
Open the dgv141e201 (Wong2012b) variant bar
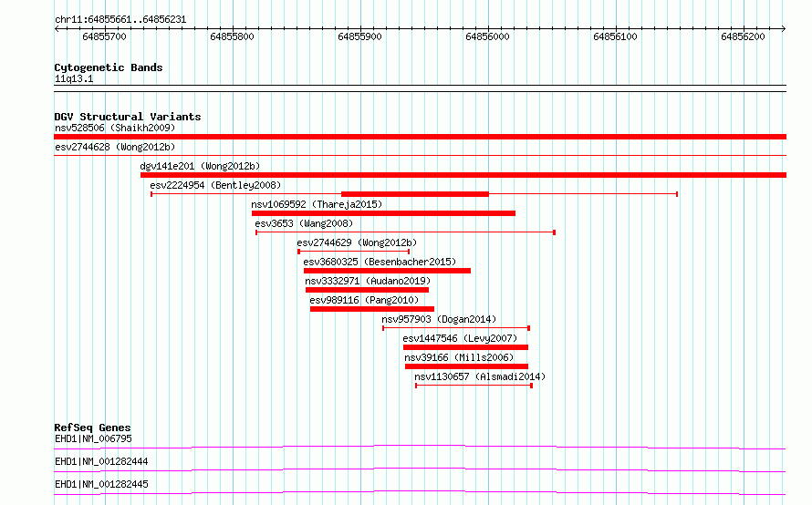463,175
